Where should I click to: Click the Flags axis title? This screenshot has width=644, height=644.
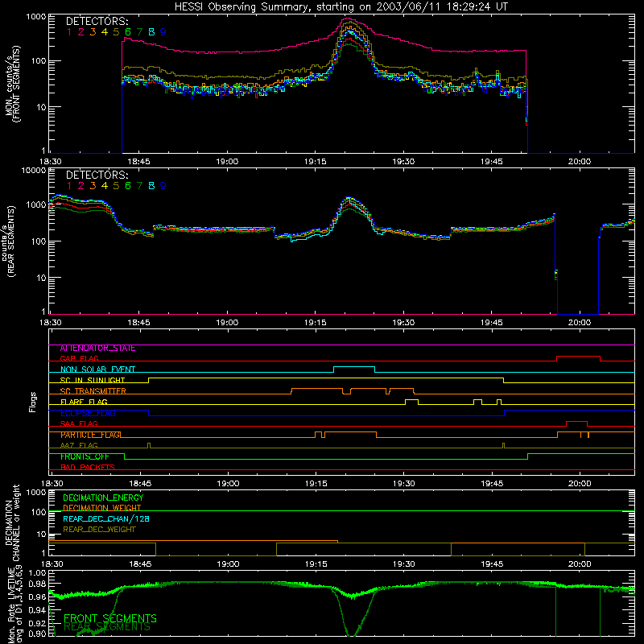pyautogui.click(x=33, y=402)
